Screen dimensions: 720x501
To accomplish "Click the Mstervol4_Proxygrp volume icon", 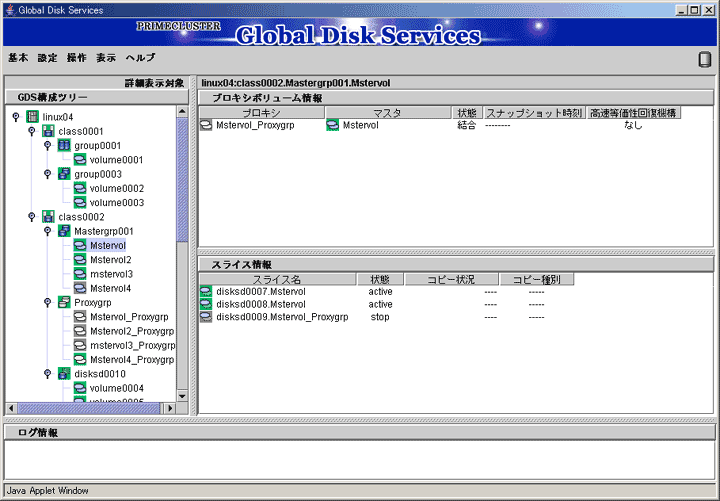I will 80,359.
